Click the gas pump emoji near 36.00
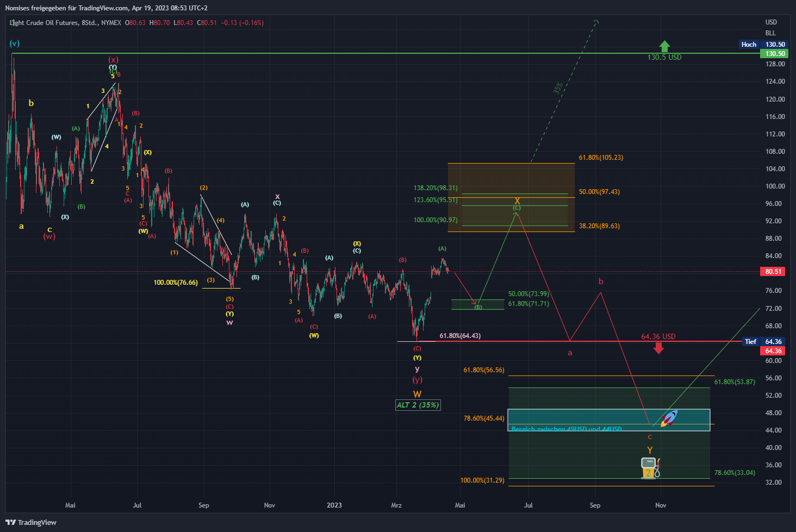This screenshot has height=532, width=796. coord(650,467)
